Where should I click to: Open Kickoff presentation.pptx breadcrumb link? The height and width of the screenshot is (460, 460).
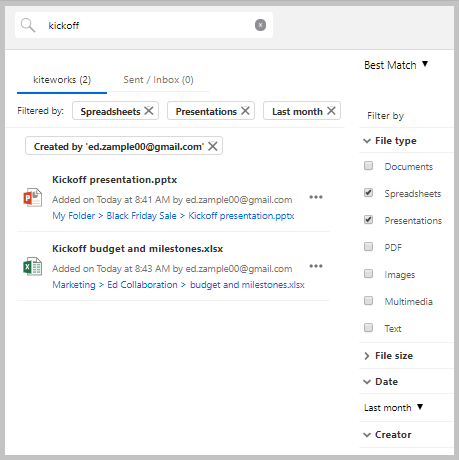pos(241,216)
